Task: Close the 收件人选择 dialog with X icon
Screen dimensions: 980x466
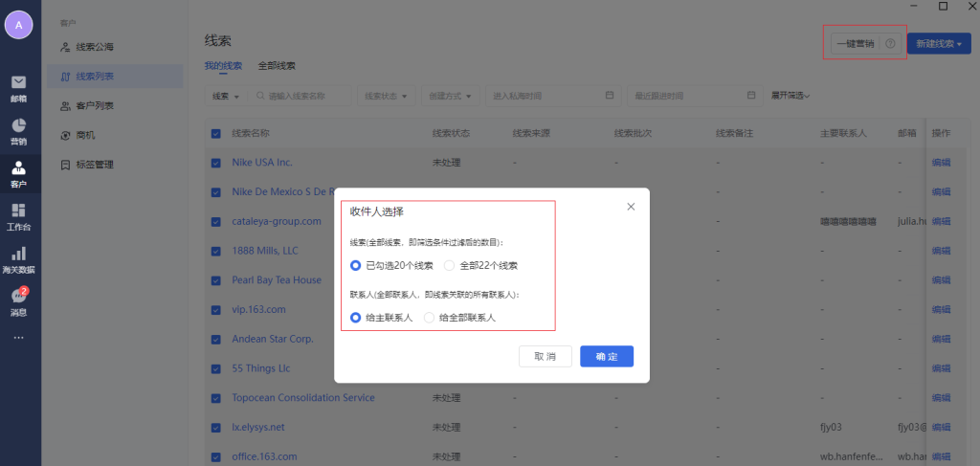Action: click(631, 207)
